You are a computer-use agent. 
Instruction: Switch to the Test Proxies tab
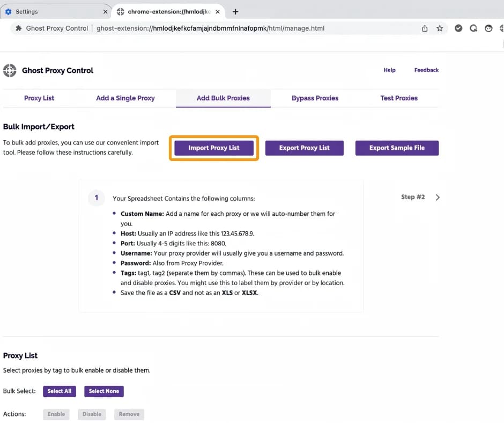399,98
